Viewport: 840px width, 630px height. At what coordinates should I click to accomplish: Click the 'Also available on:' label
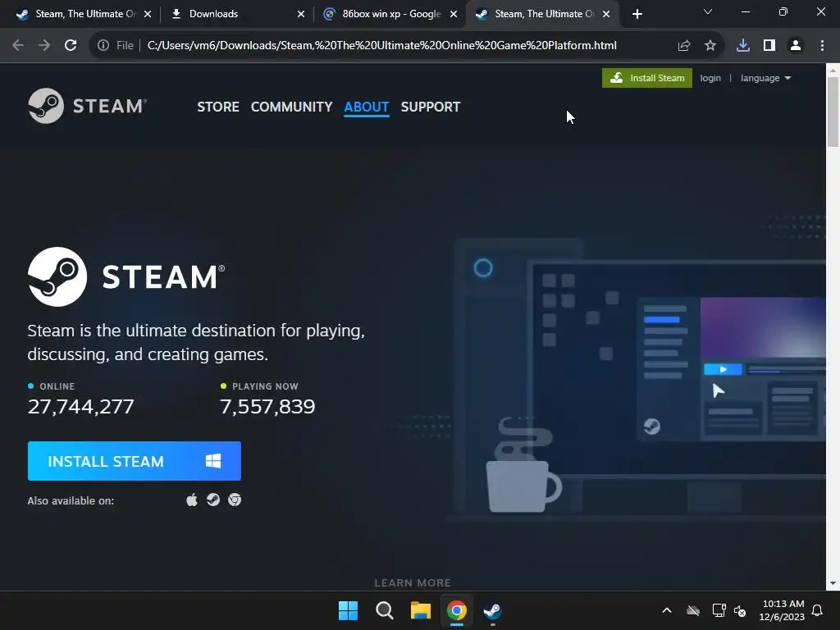[71, 501]
